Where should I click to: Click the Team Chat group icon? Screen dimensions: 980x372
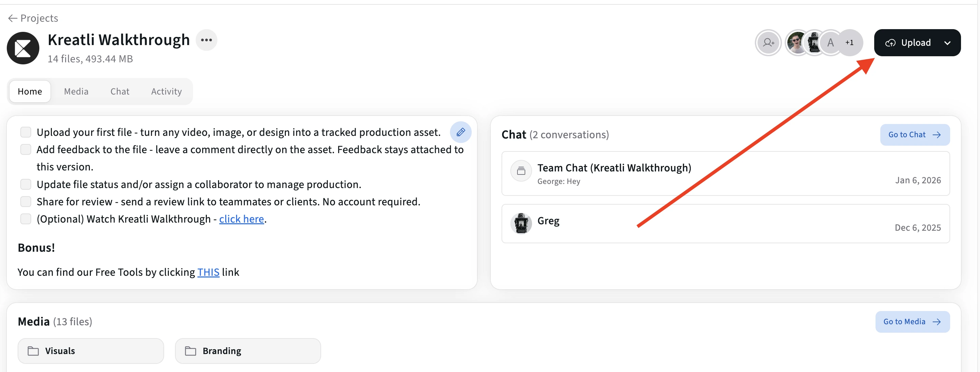[x=521, y=171]
